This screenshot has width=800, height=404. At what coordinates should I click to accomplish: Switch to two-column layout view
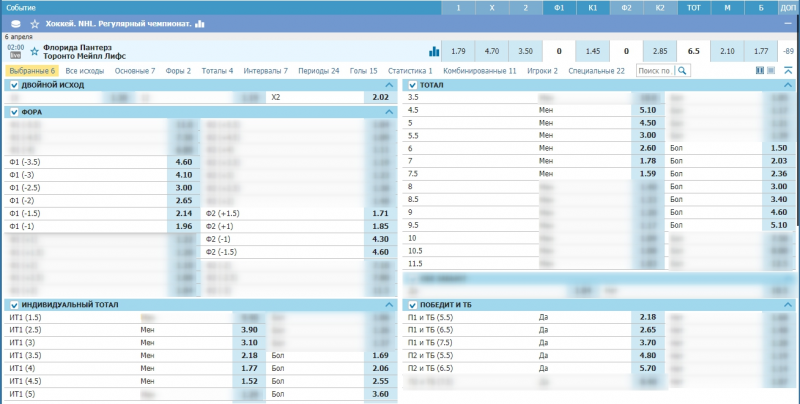click(x=760, y=71)
